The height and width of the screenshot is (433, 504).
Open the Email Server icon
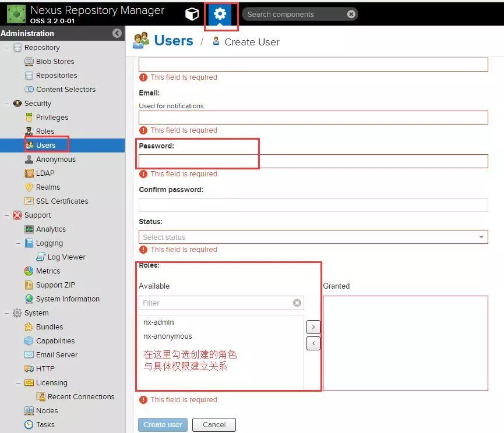29,354
